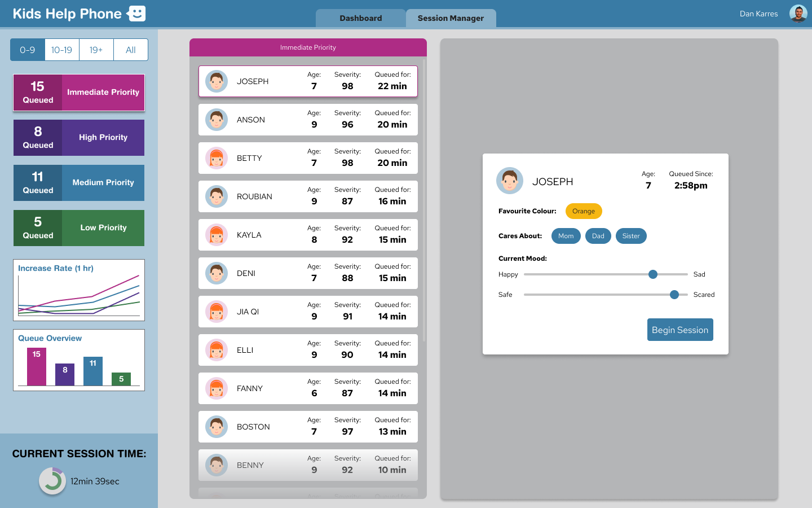
Task: Click the Dan Karres username text
Action: coord(758,14)
